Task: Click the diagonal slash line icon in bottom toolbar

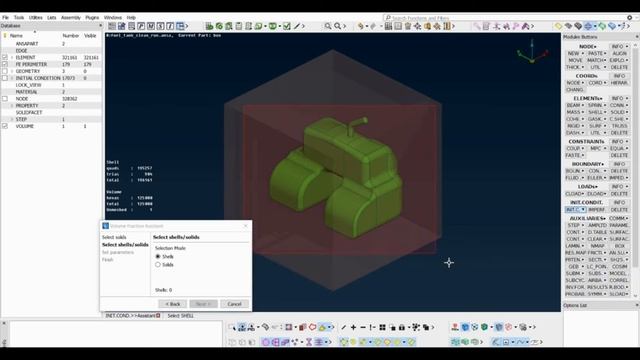Action: [x=344, y=327]
